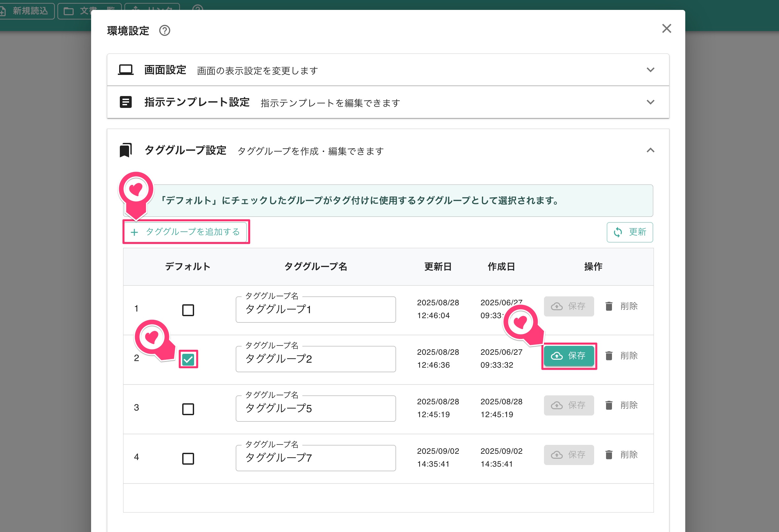Click the laptop icon of 画面設定

click(126, 70)
